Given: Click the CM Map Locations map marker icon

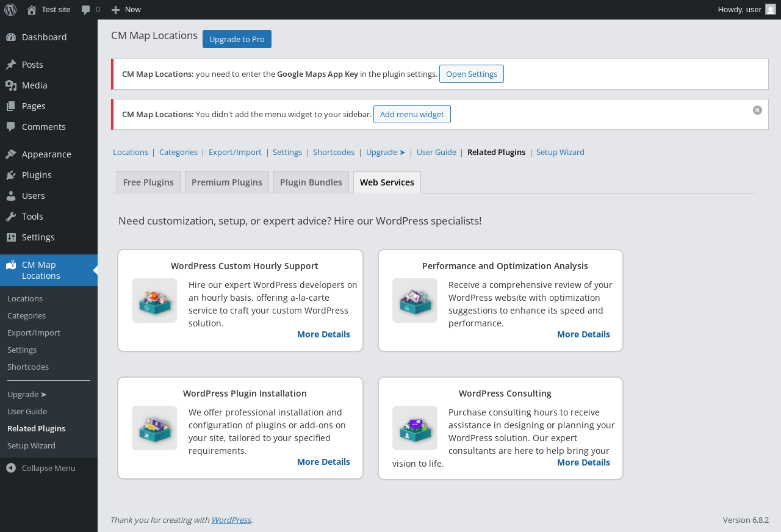Looking at the screenshot, I should coord(11,265).
